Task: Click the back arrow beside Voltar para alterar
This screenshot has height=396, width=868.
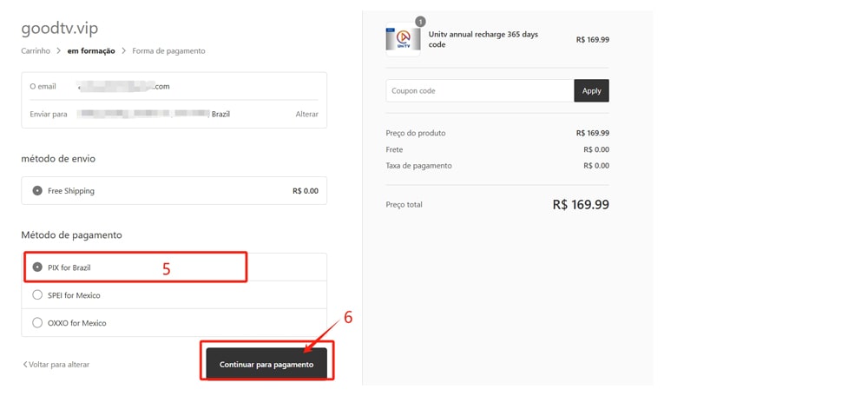Action: tap(25, 365)
